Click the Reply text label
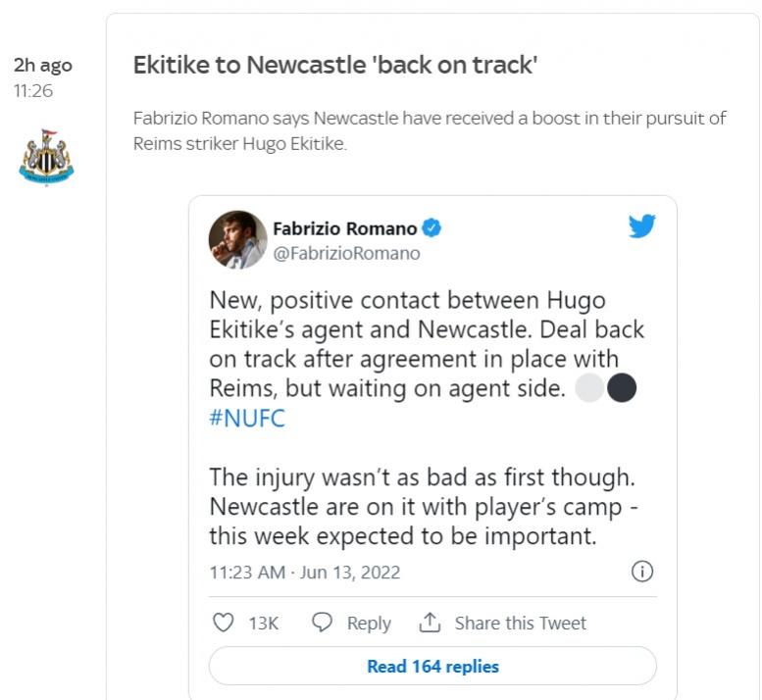Image resolution: width=762 pixels, height=700 pixels. coord(369,623)
